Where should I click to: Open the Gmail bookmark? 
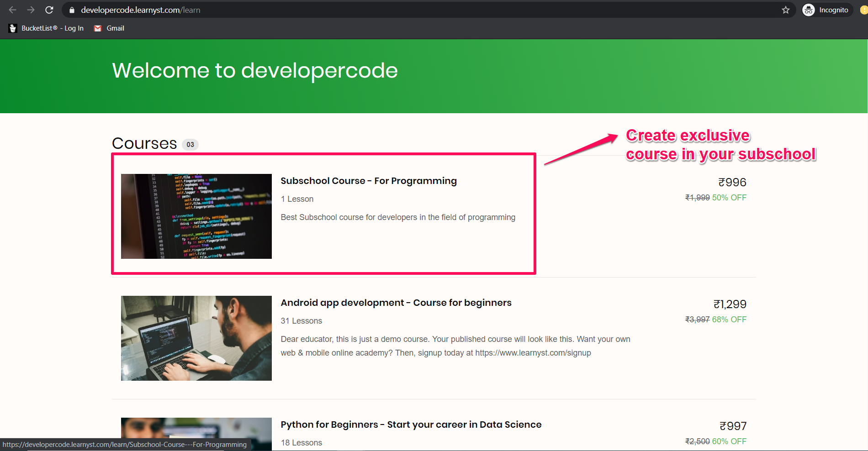(x=109, y=28)
